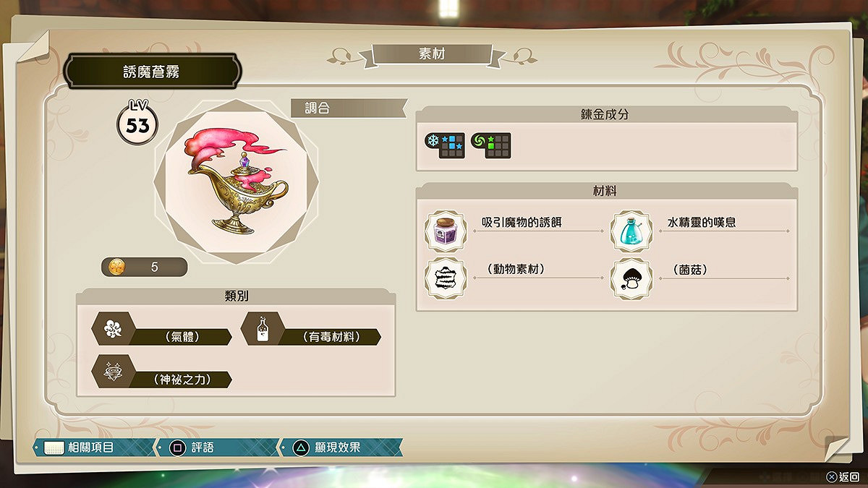Click the ice snowflake alchemy component icon
This screenshot has height=488, width=868.
click(444, 145)
